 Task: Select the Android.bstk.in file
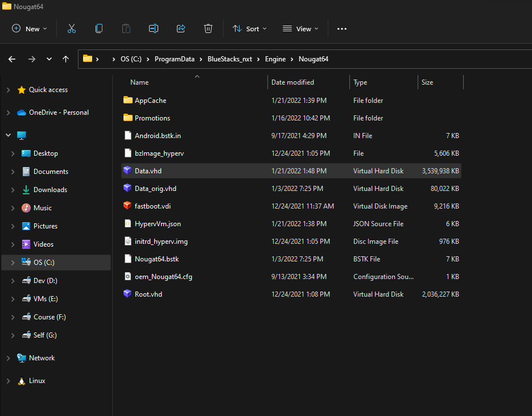[x=291, y=135]
